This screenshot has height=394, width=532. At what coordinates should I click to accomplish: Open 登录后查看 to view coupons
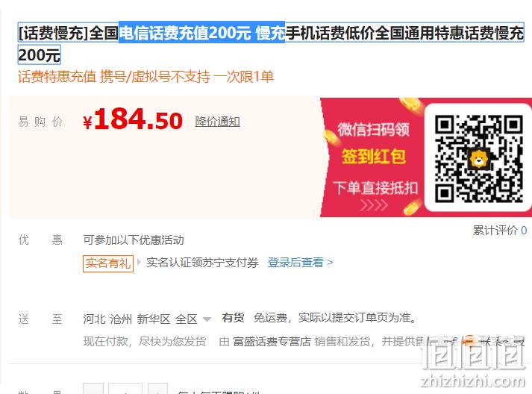300,263
